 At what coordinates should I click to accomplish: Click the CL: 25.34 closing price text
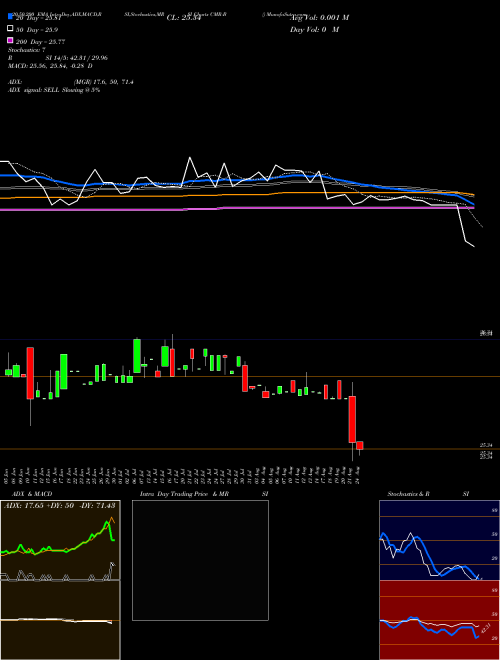pyautogui.click(x=184, y=18)
